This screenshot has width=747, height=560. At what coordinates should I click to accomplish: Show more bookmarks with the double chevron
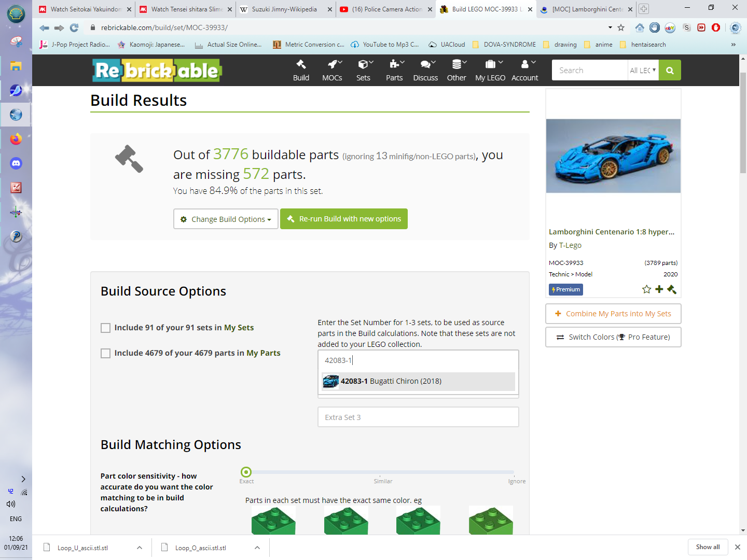click(733, 45)
